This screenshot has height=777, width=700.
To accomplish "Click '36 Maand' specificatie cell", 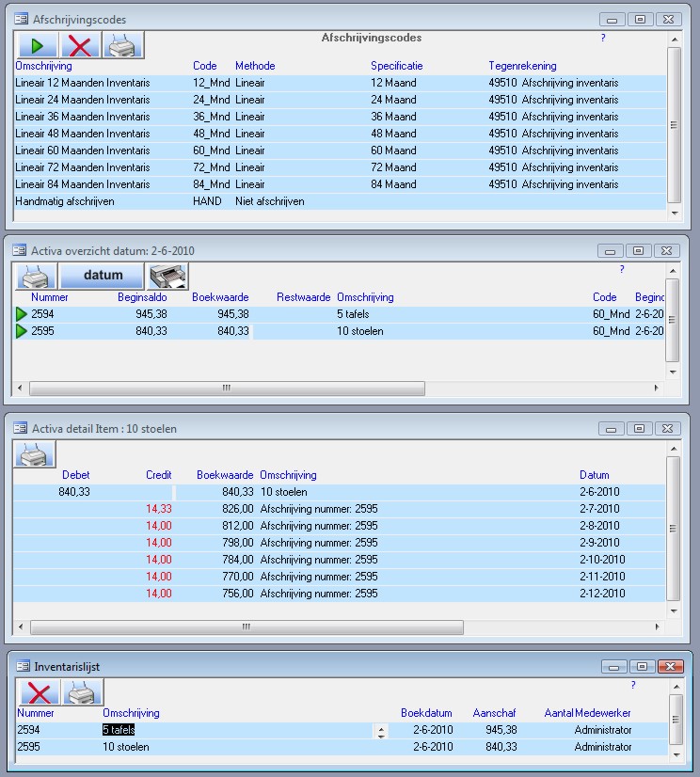I will 393,117.
